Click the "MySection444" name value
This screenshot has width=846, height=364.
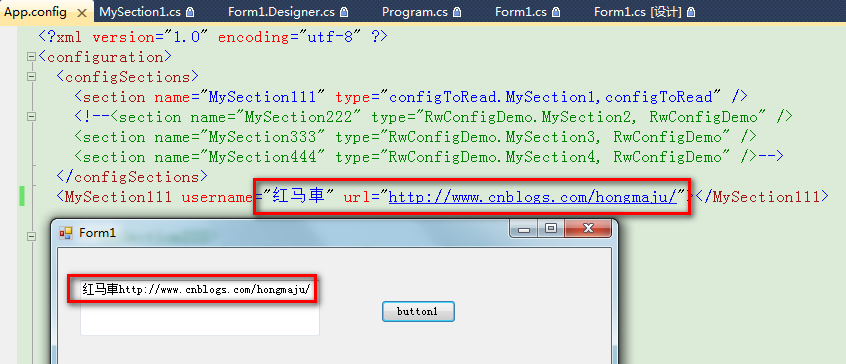pyautogui.click(x=262, y=157)
